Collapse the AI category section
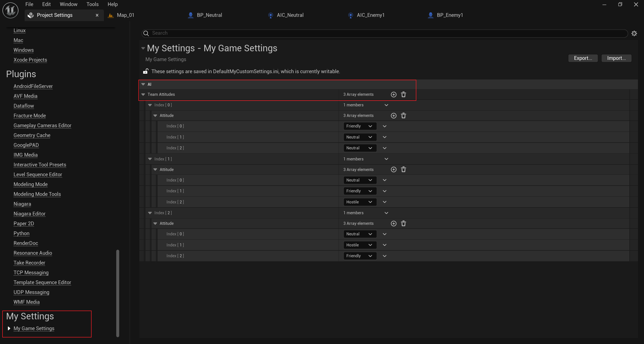Screen dimensions: 644x344 pyautogui.click(x=143, y=84)
